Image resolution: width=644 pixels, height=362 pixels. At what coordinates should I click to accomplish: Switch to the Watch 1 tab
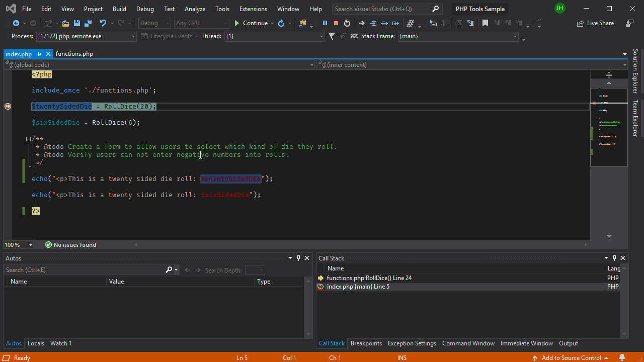(61, 343)
